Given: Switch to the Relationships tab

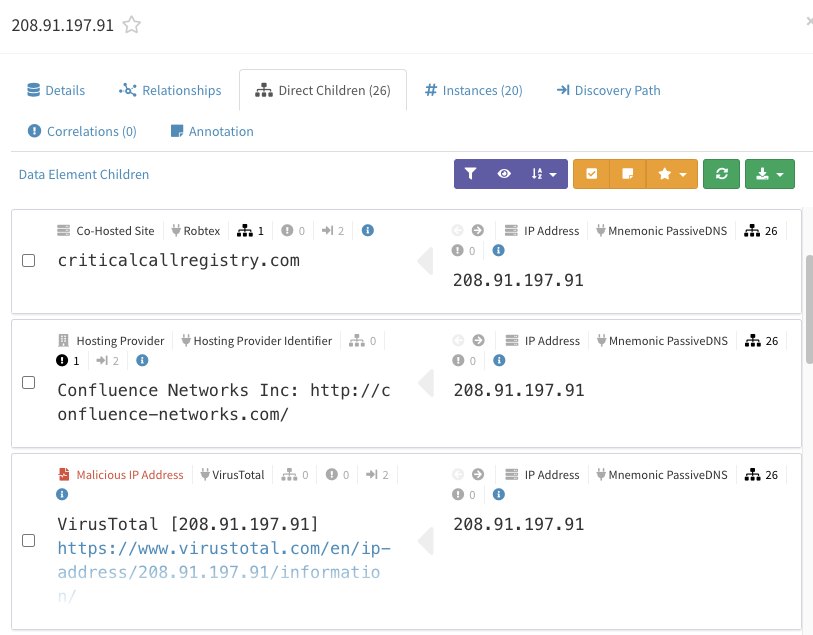Looking at the screenshot, I should (170, 90).
